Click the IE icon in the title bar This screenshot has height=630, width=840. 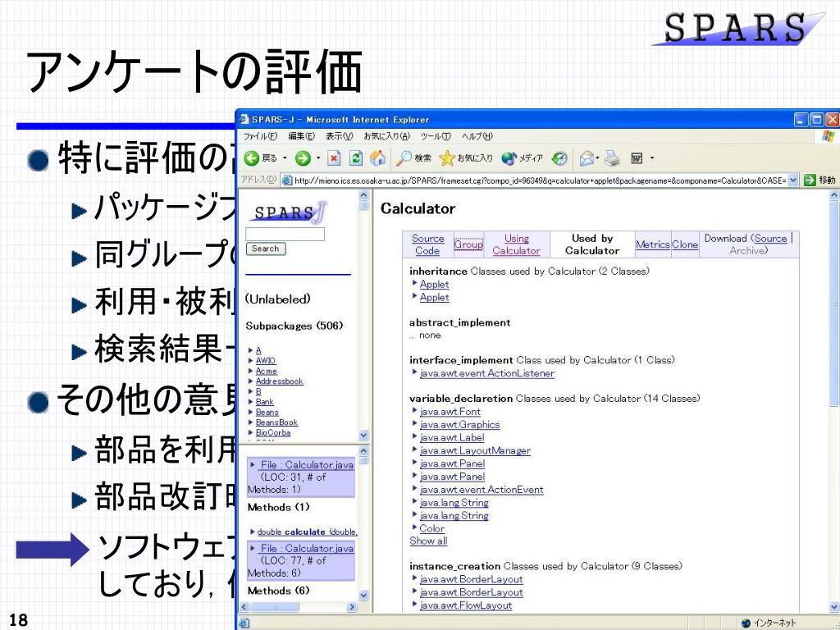coord(244,120)
